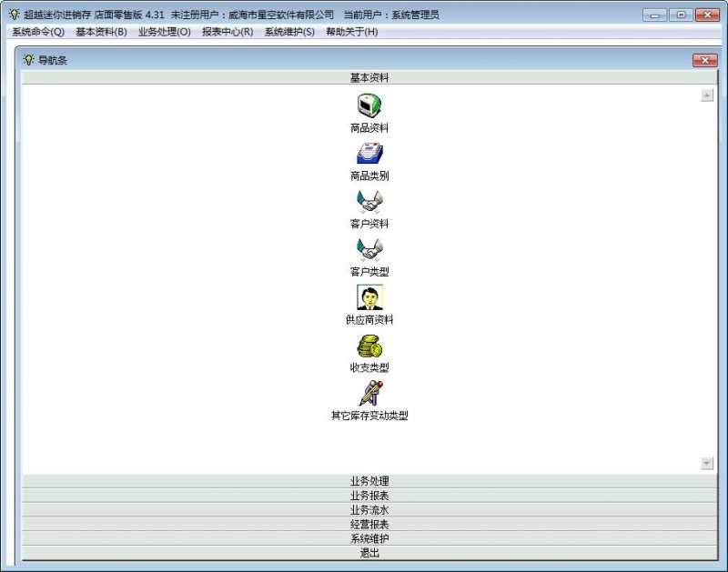Viewport: 728px width, 572px height.
Task: Open the 帮助关于(H) menu
Action: click(x=351, y=32)
